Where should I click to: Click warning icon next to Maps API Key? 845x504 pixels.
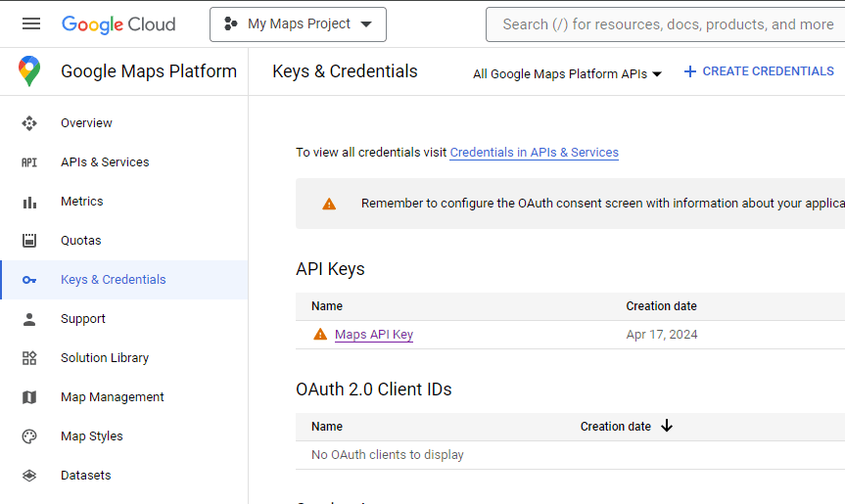pos(320,335)
